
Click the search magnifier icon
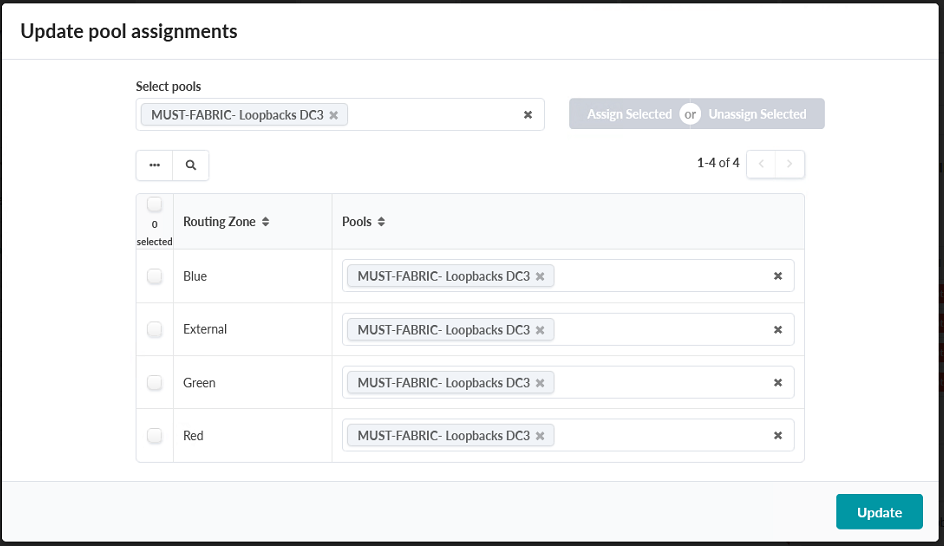click(191, 165)
